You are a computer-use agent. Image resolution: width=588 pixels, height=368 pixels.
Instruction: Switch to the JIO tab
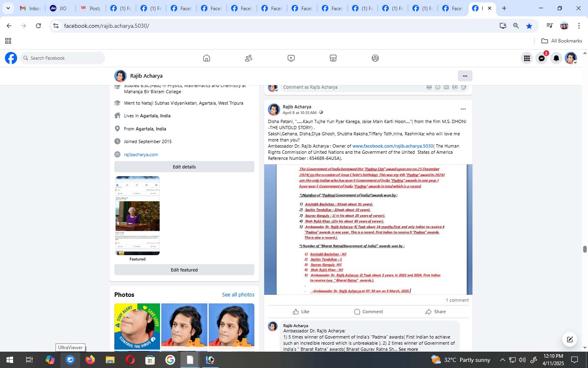click(60, 8)
